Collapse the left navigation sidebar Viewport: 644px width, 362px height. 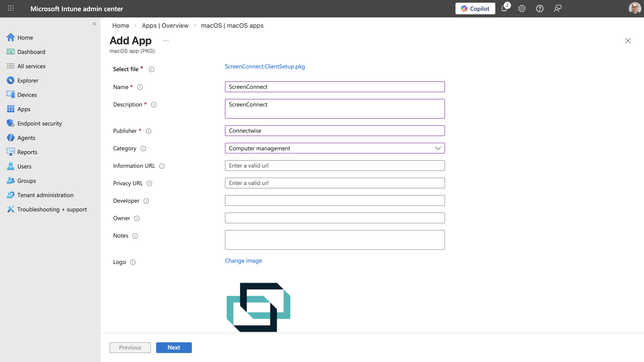[x=94, y=24]
